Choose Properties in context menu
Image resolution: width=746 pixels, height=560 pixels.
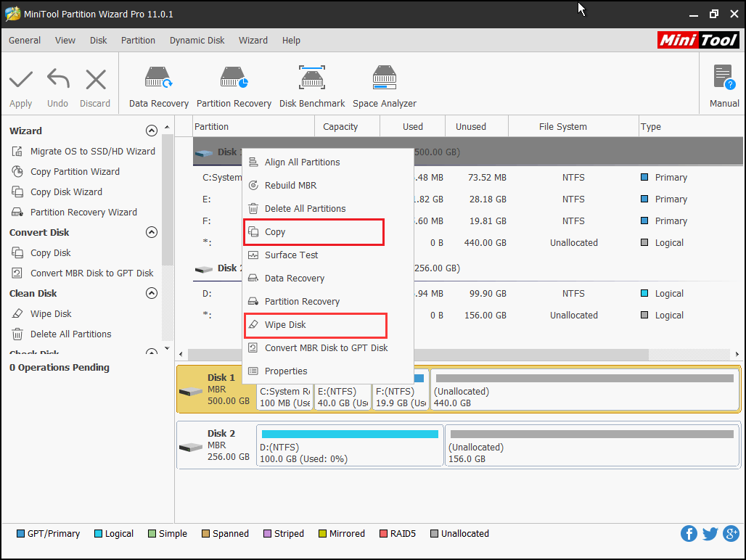328,371
